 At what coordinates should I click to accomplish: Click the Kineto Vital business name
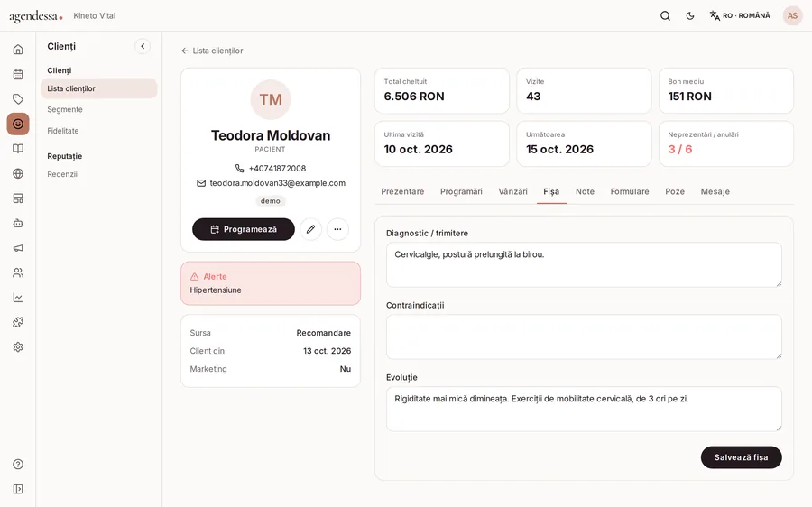[94, 16]
